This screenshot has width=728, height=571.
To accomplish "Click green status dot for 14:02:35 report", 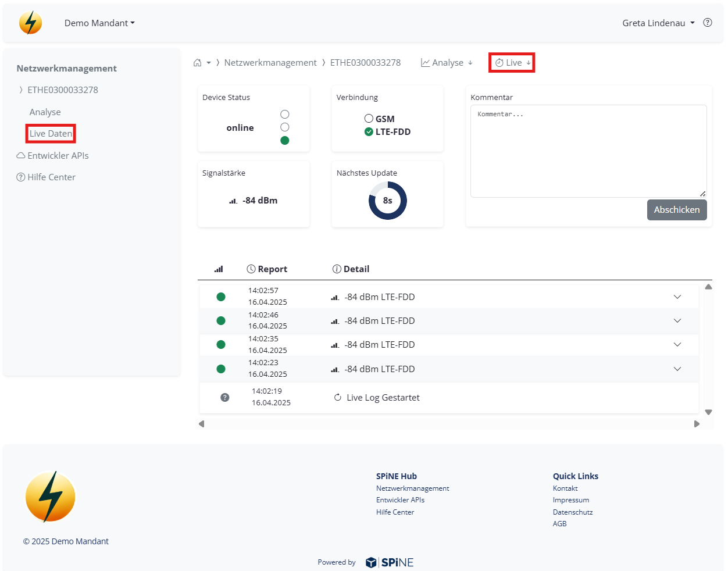I will [221, 344].
